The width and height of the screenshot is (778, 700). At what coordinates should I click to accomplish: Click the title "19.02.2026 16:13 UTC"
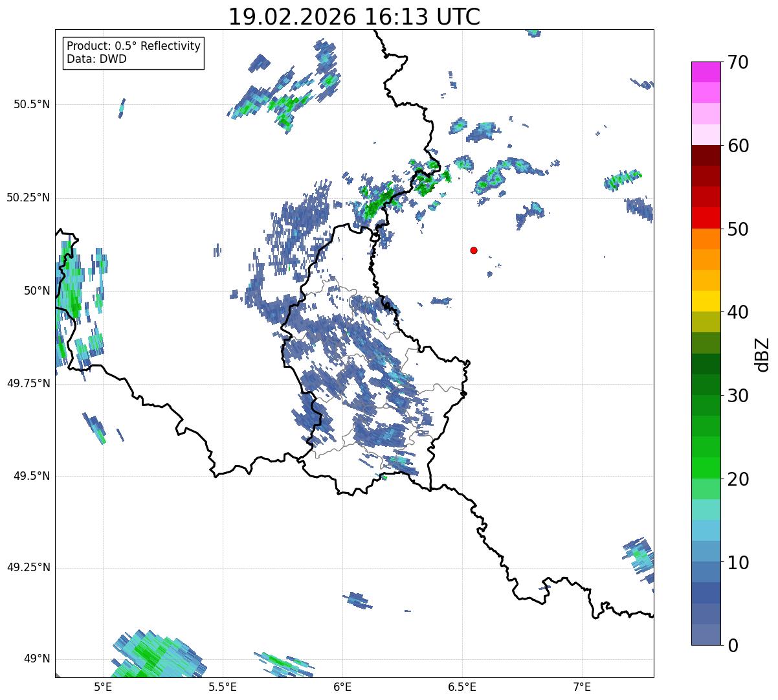point(354,17)
